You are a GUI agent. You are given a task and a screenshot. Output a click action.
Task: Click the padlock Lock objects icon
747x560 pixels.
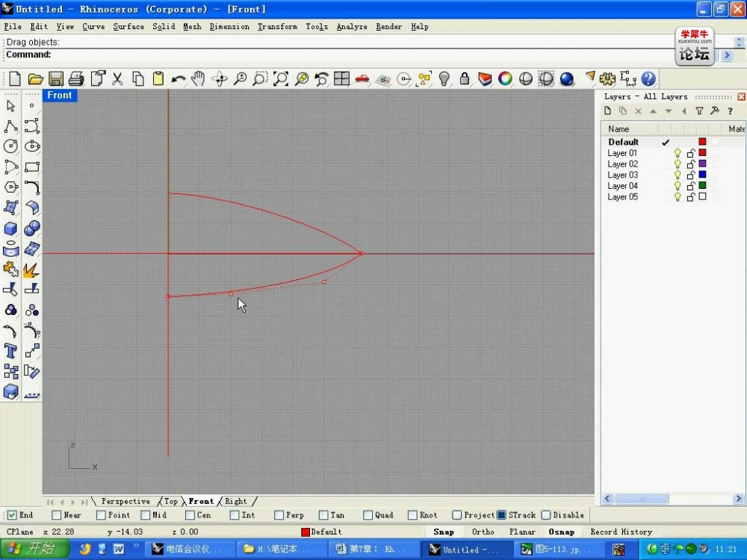(465, 78)
